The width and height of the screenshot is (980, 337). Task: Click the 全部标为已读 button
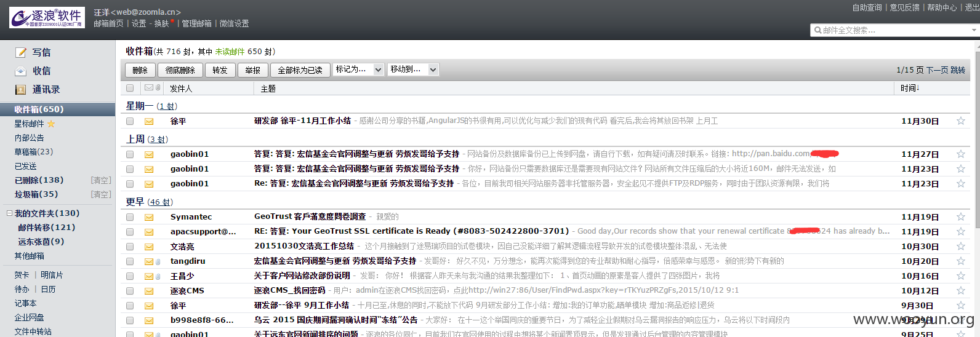pyautogui.click(x=300, y=70)
